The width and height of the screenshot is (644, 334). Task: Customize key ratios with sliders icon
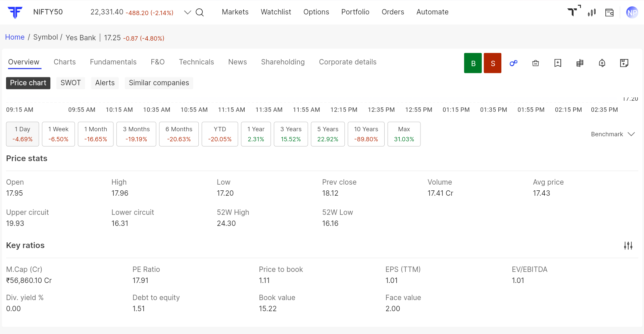tap(628, 246)
